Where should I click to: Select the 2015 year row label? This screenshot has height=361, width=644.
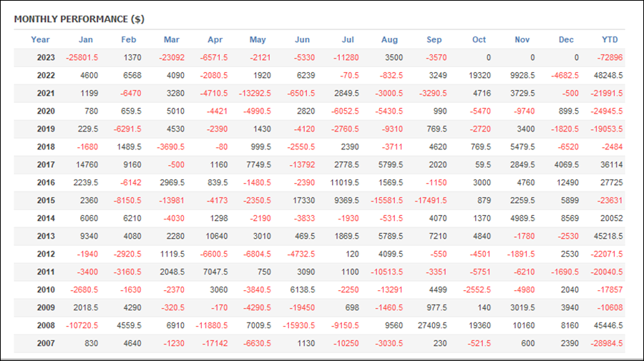(46, 201)
